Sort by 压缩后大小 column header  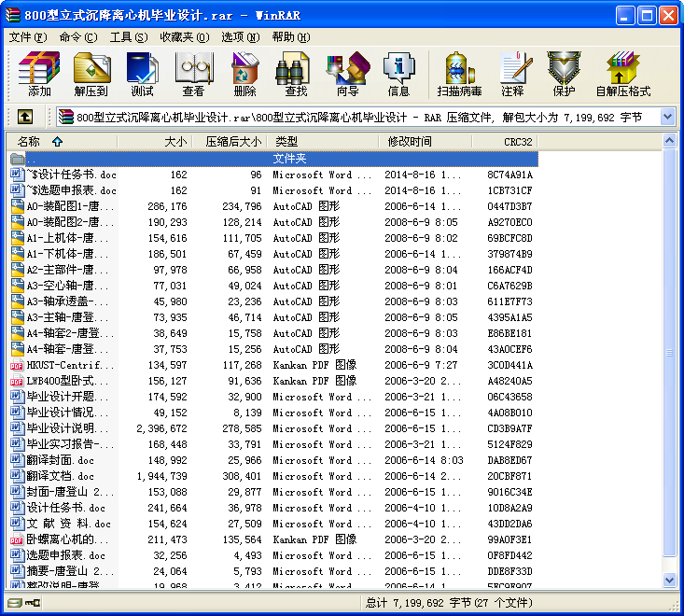230,142
